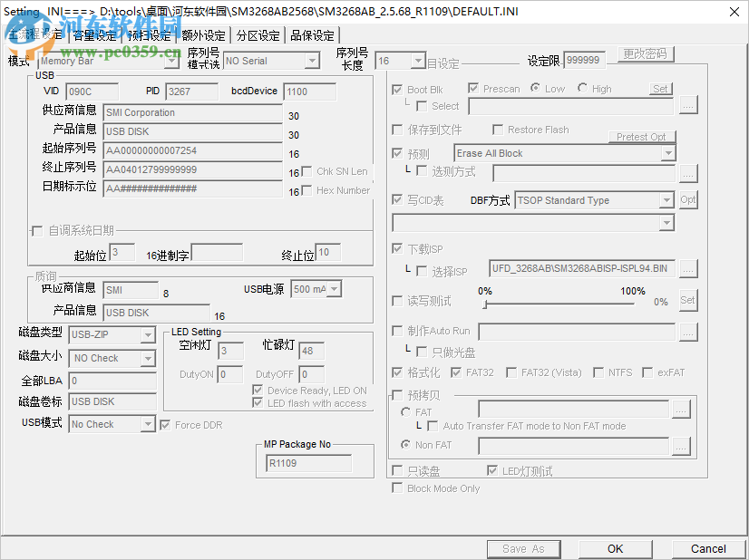Enable the 保存到文件 checkbox
The height and width of the screenshot is (560, 749).
(x=397, y=130)
